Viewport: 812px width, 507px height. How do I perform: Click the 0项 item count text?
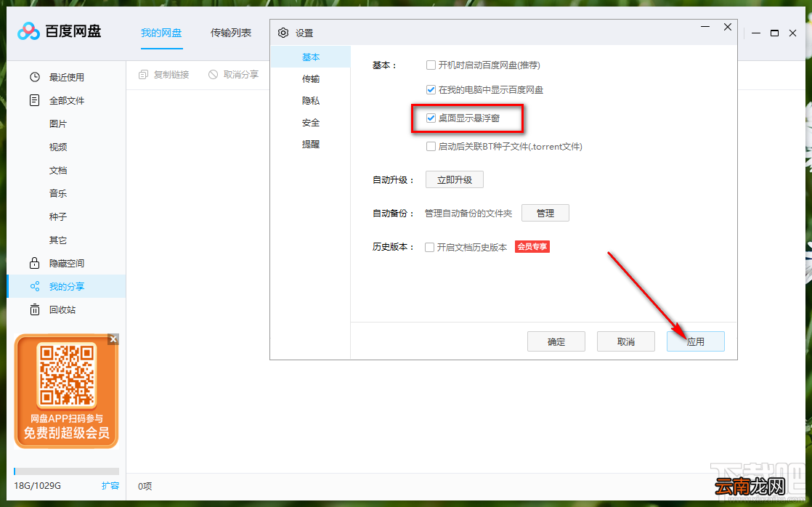click(145, 486)
